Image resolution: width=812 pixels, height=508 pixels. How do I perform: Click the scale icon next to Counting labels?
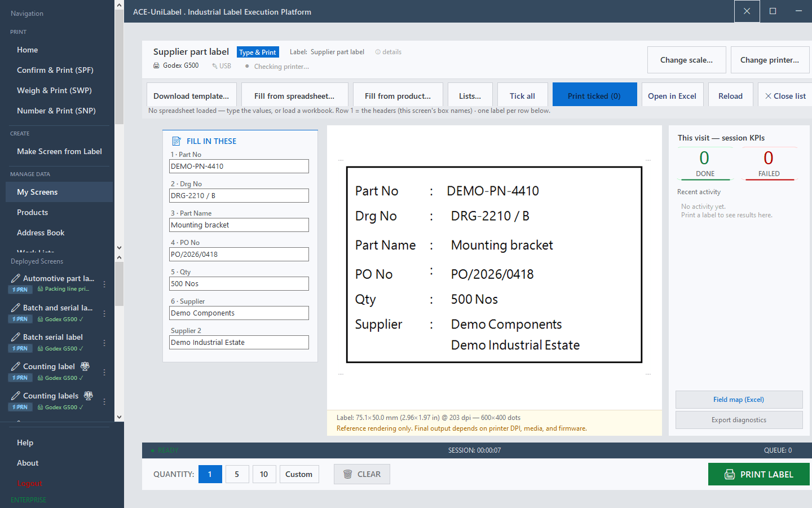coord(89,396)
